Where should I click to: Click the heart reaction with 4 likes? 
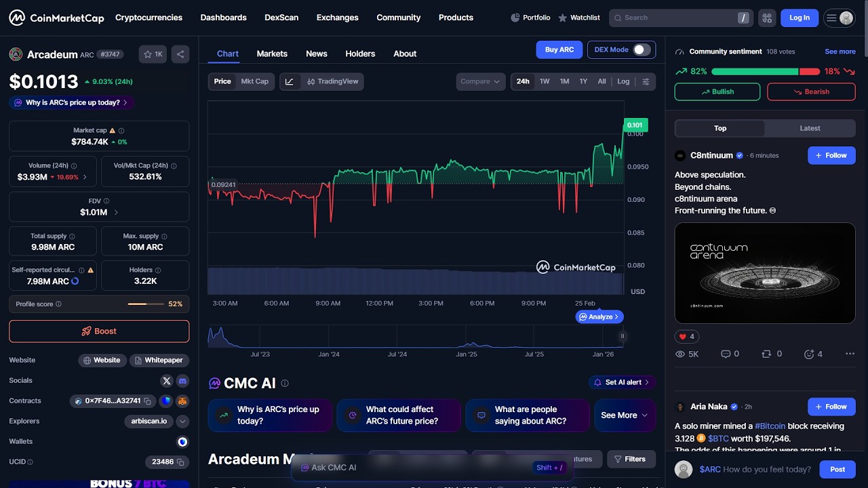coord(687,336)
